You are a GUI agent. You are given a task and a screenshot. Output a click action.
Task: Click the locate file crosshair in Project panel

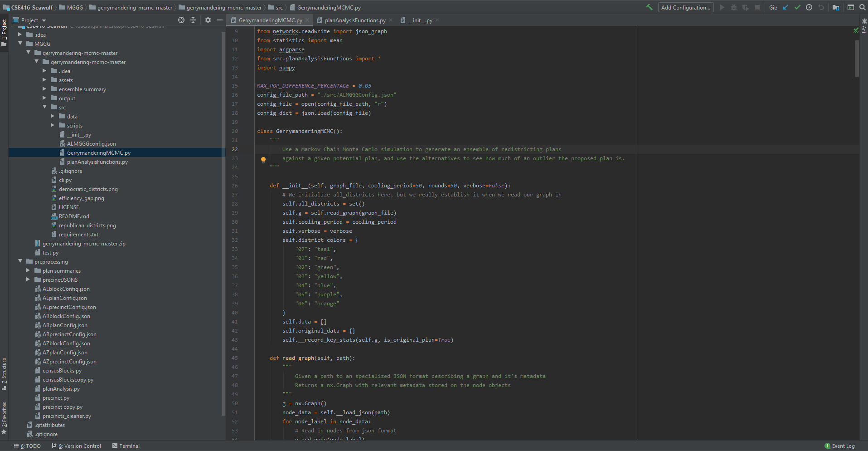pyautogui.click(x=181, y=20)
